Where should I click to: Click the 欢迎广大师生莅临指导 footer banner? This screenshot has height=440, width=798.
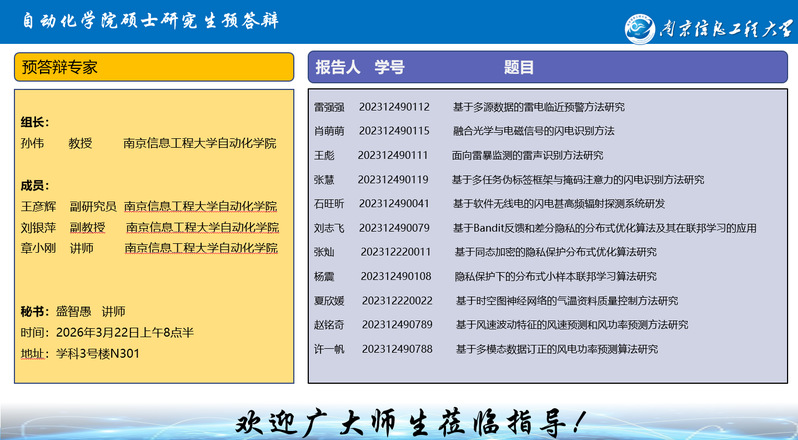click(409, 421)
